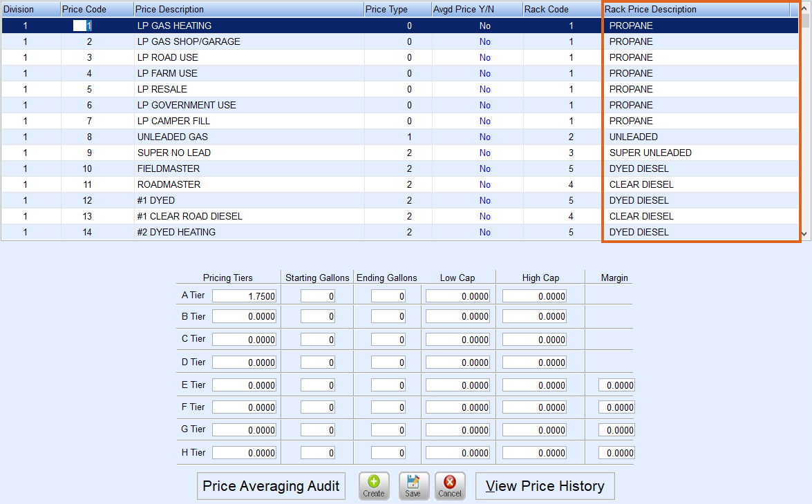Click the grid scrollbar down arrow

coord(804,234)
